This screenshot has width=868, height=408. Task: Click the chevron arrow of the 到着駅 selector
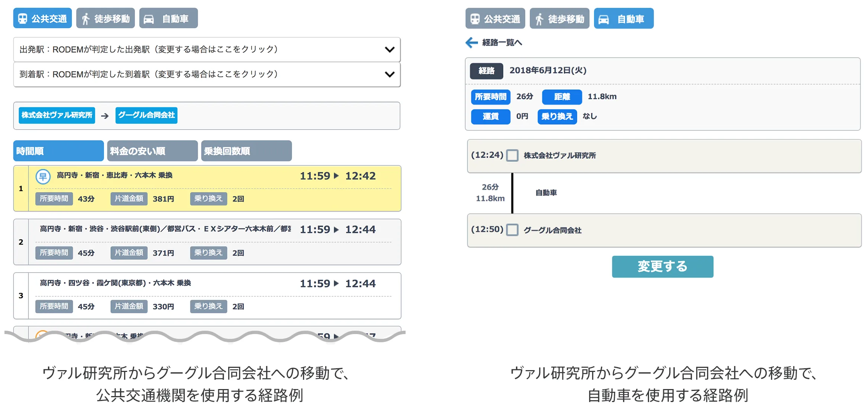[389, 74]
